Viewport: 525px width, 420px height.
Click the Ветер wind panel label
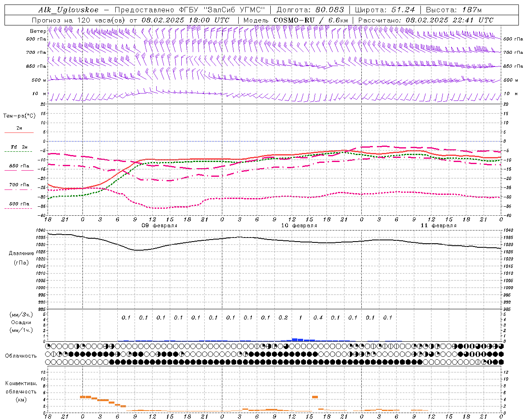tap(38, 31)
